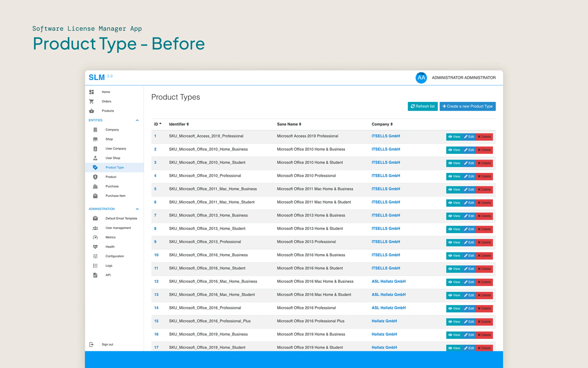View the Microsoft Access 2019 Professional row
The height and width of the screenshot is (368, 588).
(454, 137)
